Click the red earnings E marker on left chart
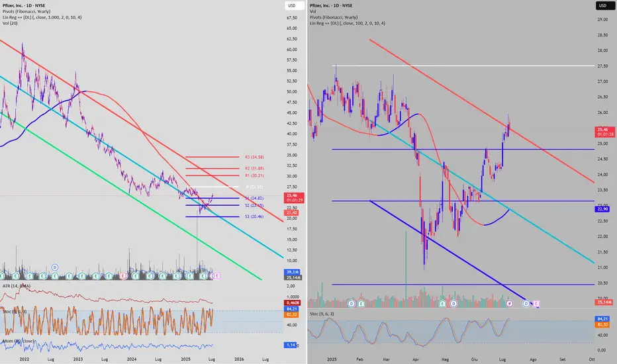 point(123,276)
